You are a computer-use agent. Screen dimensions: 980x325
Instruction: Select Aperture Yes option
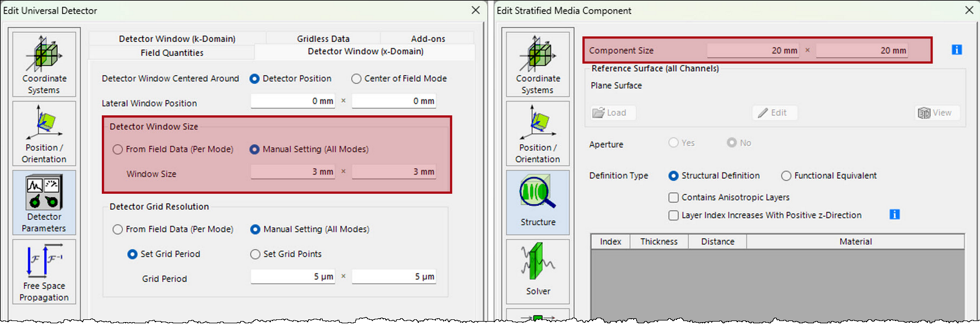pyautogui.click(x=681, y=142)
